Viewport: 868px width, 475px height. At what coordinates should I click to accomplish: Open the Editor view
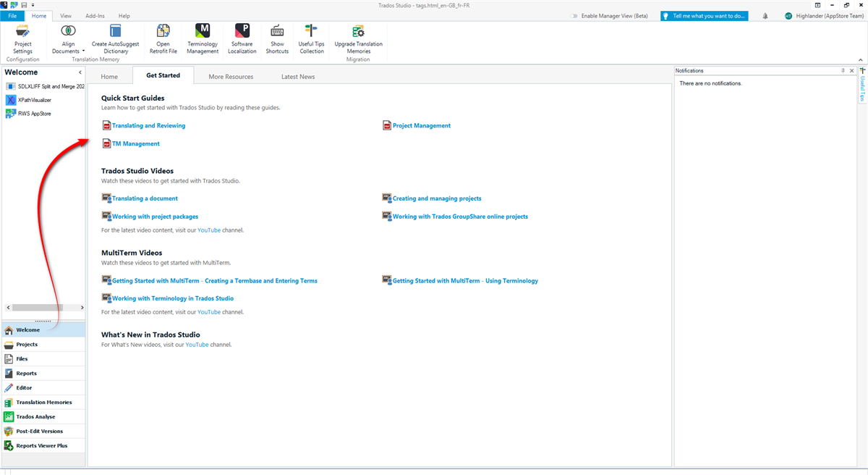43,388
